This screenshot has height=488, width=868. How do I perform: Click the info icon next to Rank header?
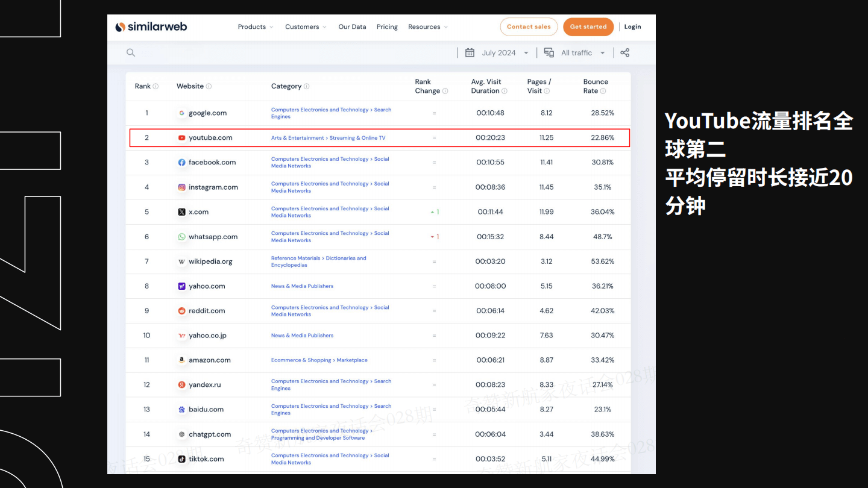156,86
